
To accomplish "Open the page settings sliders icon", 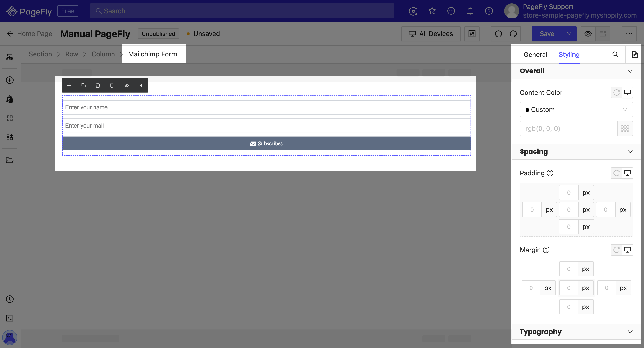I will 472,34.
